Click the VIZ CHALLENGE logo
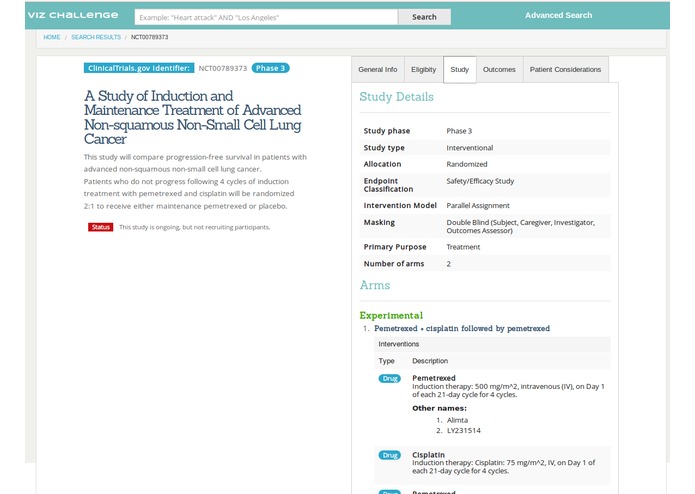The height and width of the screenshot is (494, 695). 73,15
